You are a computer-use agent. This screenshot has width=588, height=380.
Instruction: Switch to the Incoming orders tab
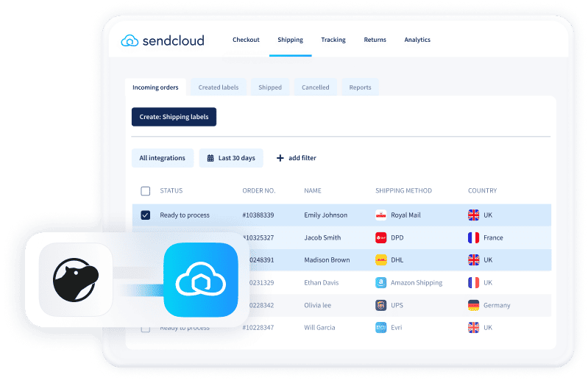point(155,87)
